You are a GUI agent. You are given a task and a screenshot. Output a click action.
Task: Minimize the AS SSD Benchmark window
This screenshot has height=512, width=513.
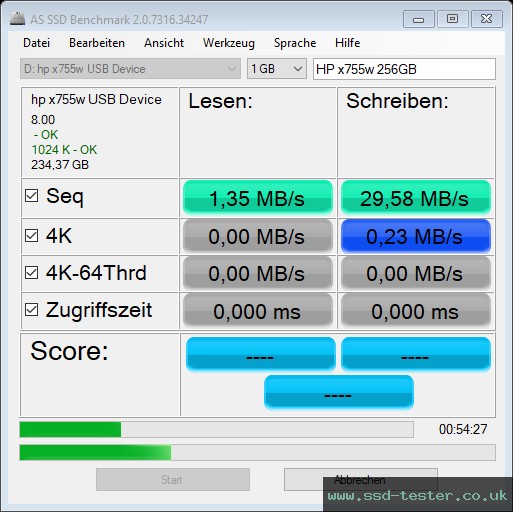[x=419, y=19]
